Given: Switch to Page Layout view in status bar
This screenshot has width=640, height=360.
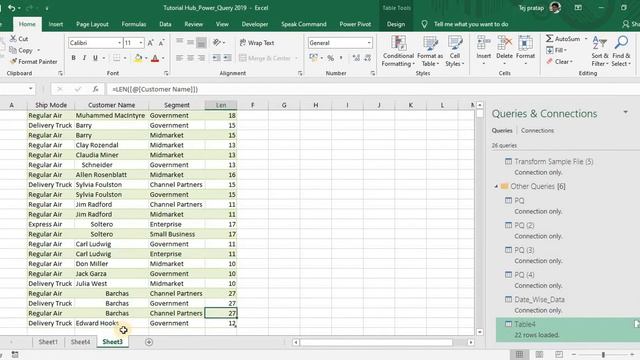Looking at the screenshot, I should click(539, 354).
